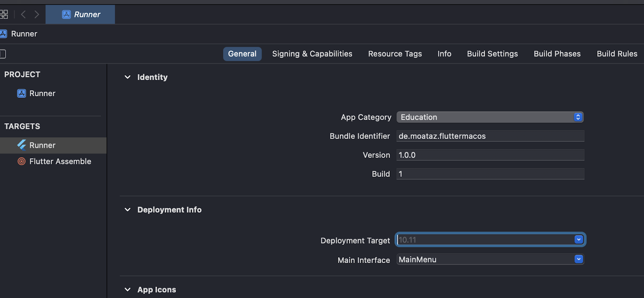Click the App Icons section title
Viewport: 644px width, 298px height.
pos(157,290)
